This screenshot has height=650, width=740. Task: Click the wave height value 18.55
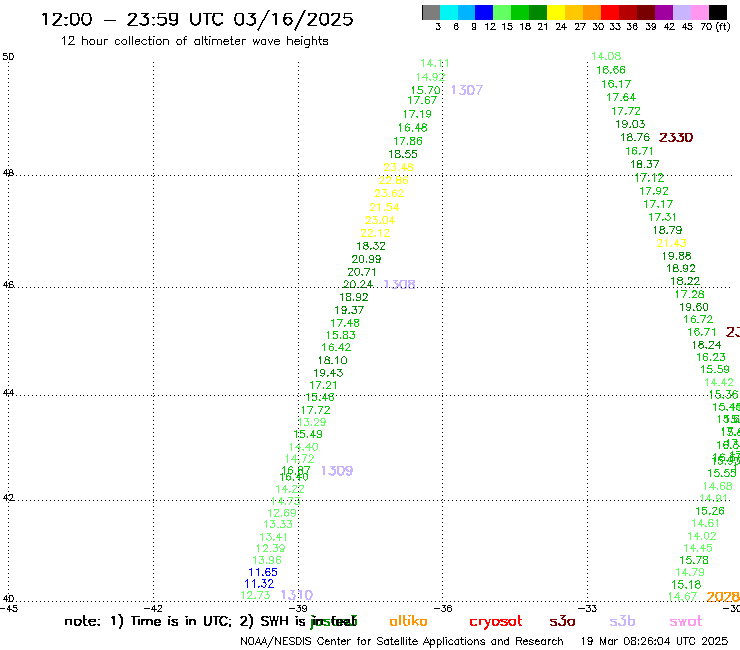tap(403, 154)
